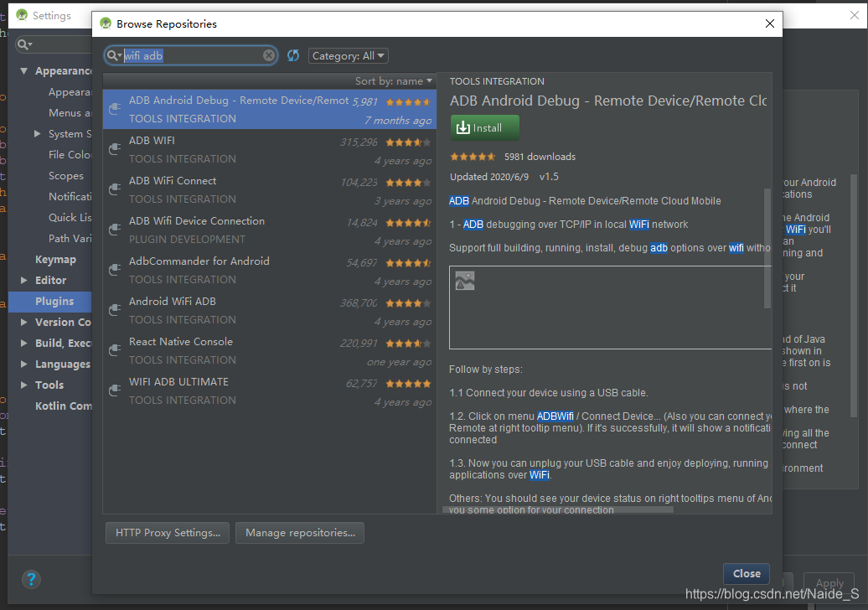Select Quick Lists in the Settings tree

(x=70, y=218)
